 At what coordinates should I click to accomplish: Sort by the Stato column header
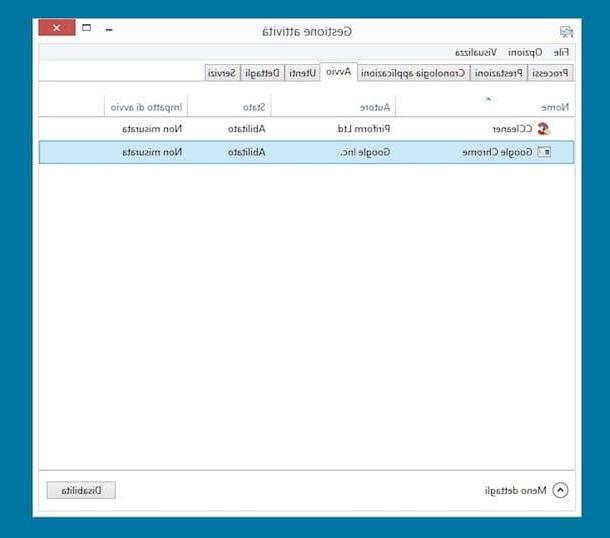(x=230, y=106)
